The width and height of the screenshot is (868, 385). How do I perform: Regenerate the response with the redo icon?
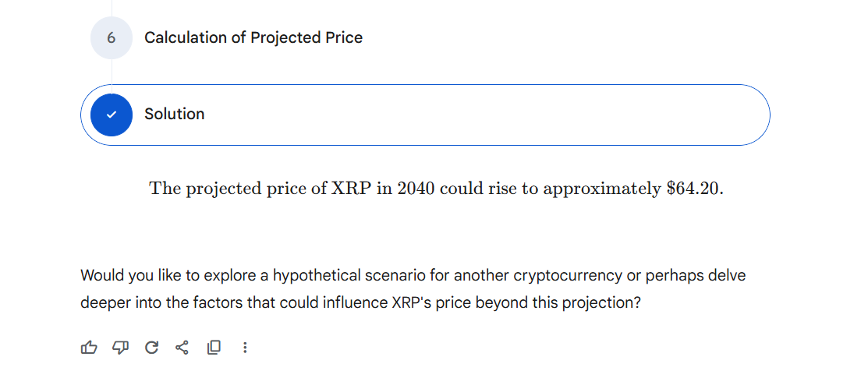[x=151, y=348]
